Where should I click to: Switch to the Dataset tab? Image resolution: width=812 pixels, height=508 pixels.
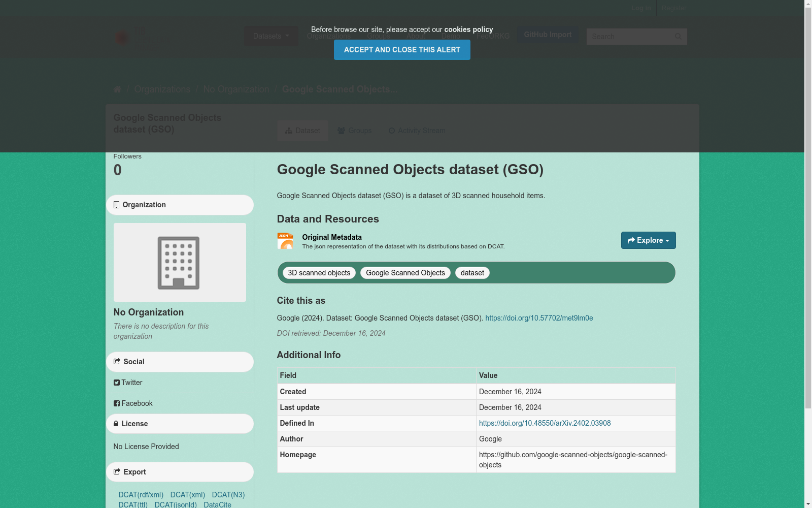pos(302,131)
